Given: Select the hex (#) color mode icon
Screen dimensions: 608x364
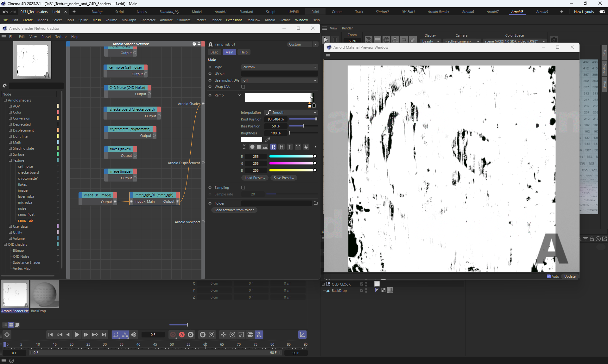Looking at the screenshot, I should click(x=306, y=147).
